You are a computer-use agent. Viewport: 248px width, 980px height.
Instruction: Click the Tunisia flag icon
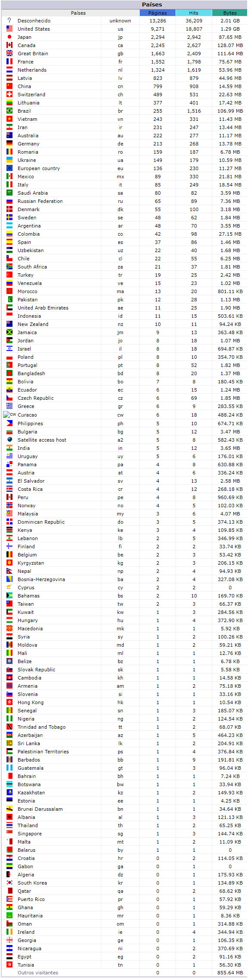[x=9, y=964]
